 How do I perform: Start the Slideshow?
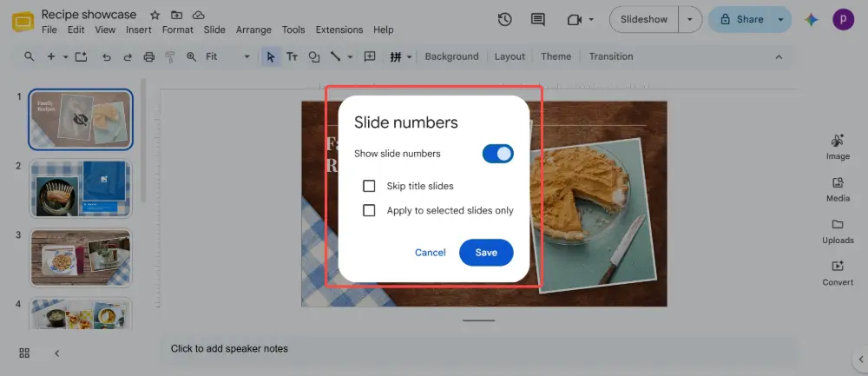pyautogui.click(x=644, y=19)
